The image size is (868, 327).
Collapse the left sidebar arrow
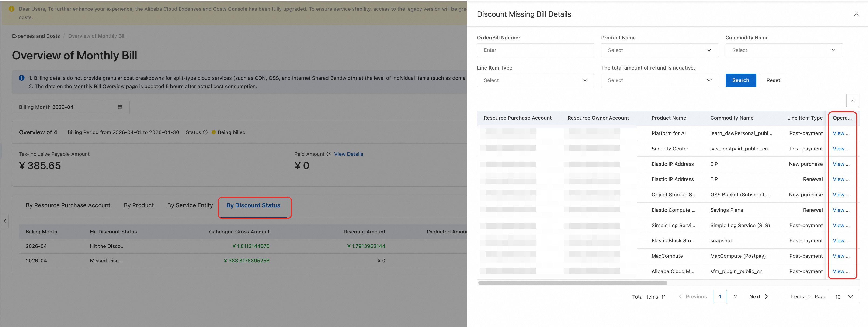pos(5,221)
